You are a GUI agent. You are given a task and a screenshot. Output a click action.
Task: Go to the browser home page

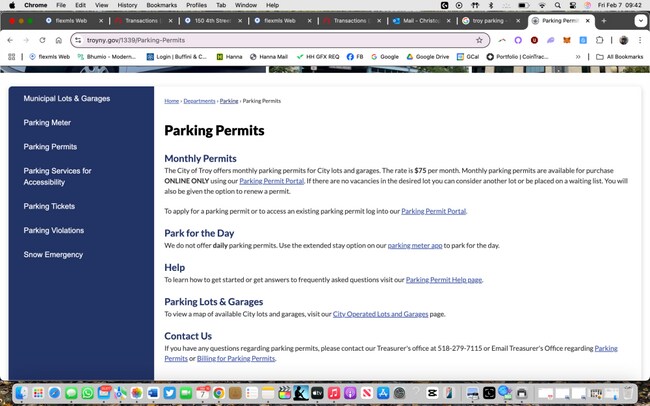59,40
